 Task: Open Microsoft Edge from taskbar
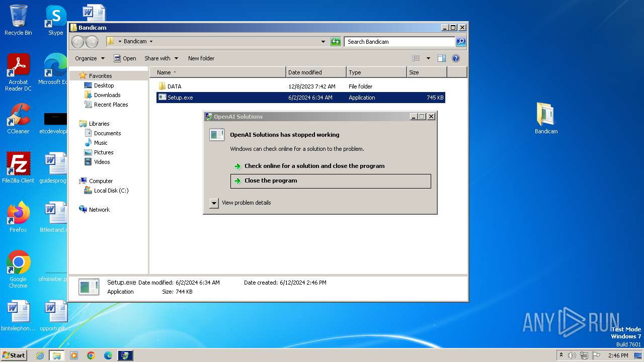(108, 355)
